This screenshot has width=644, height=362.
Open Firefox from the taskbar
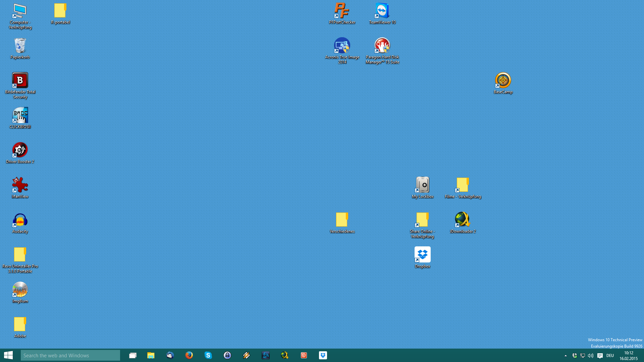coord(189,355)
